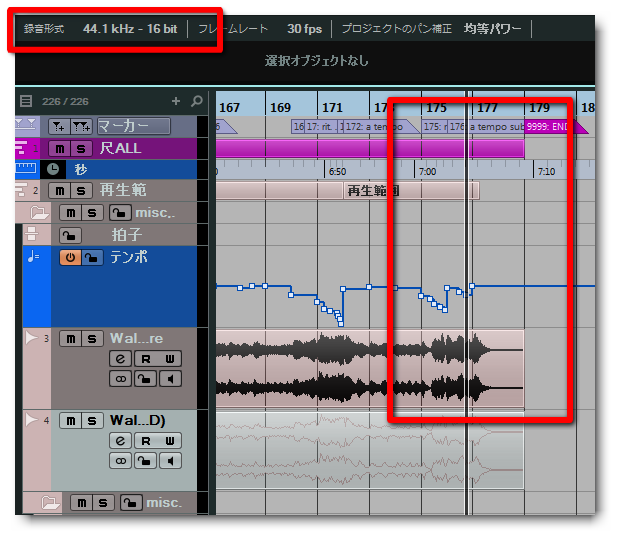Select the テンポ track name
The height and width of the screenshot is (542, 622).
(x=129, y=257)
